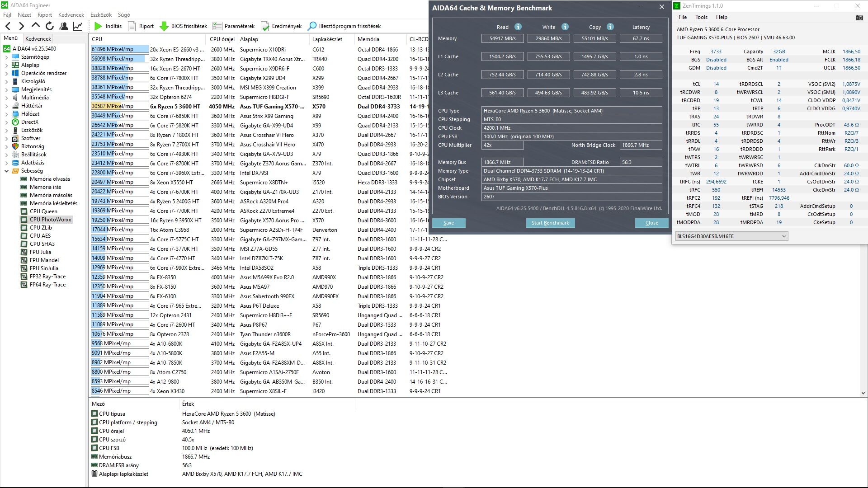
Task: Open the Nézet menu
Action: [24, 15]
